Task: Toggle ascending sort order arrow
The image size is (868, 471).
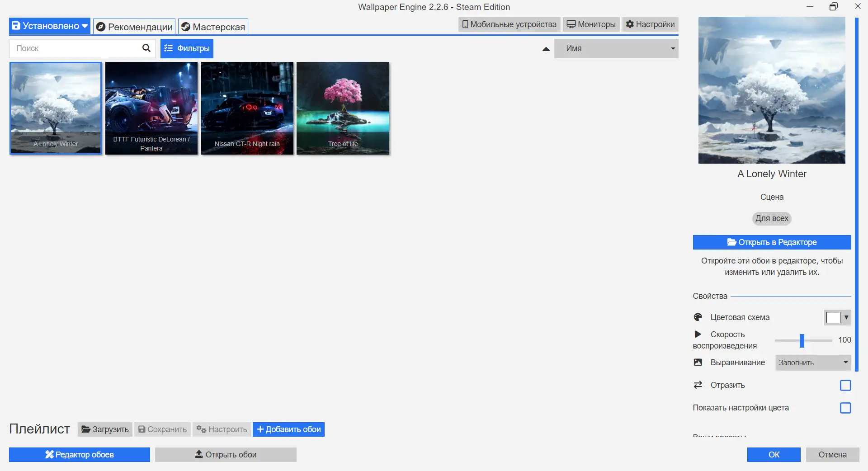Action: pyautogui.click(x=546, y=49)
